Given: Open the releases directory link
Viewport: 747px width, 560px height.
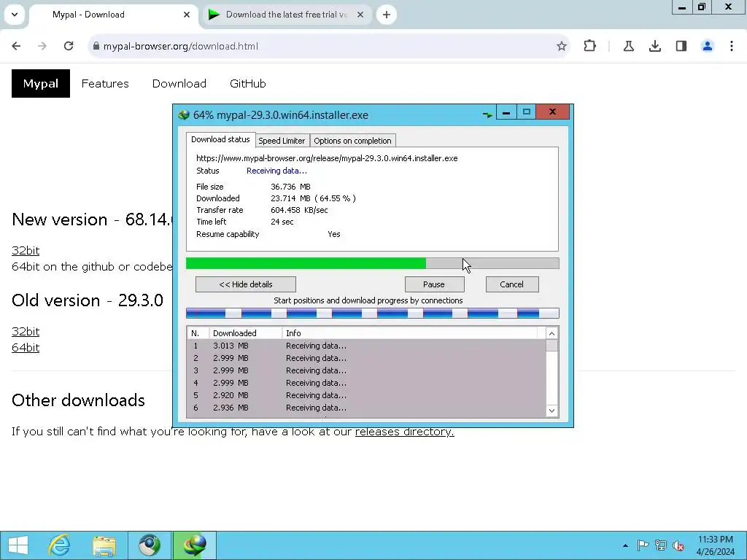Looking at the screenshot, I should [x=404, y=432].
